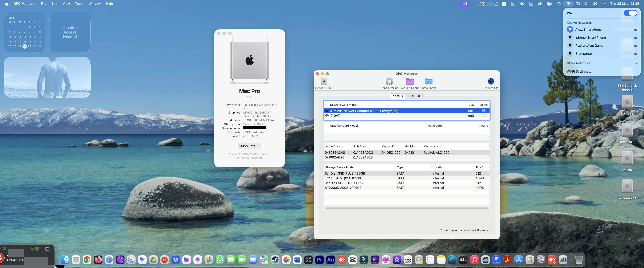Image resolution: width=644 pixels, height=268 pixels.
Task: Connect to the Stampante network
Action: point(602,54)
